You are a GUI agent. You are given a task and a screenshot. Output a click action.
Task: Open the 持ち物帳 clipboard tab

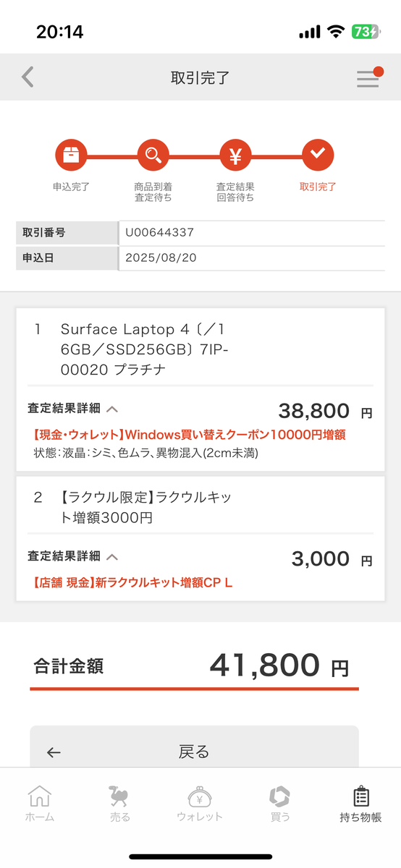coord(360,804)
